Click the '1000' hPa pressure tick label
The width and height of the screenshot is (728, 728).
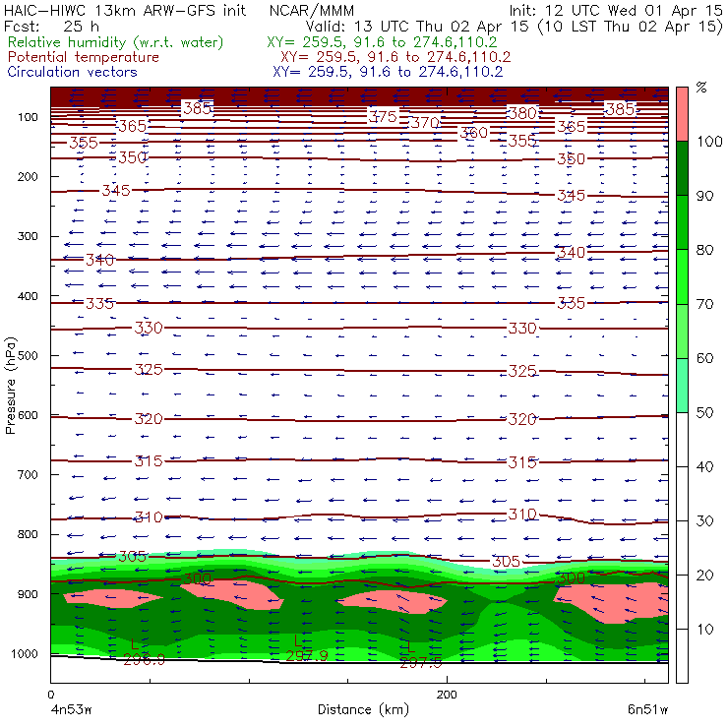coord(25,653)
